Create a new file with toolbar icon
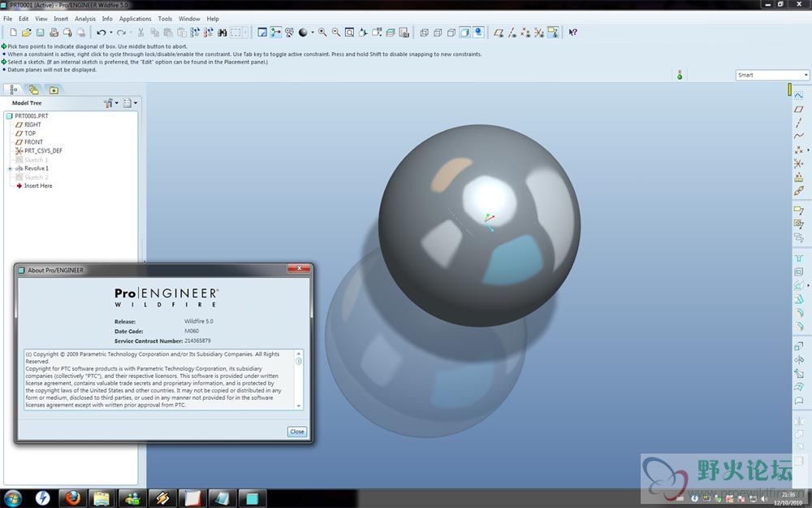This screenshot has width=812, height=508. (x=14, y=33)
